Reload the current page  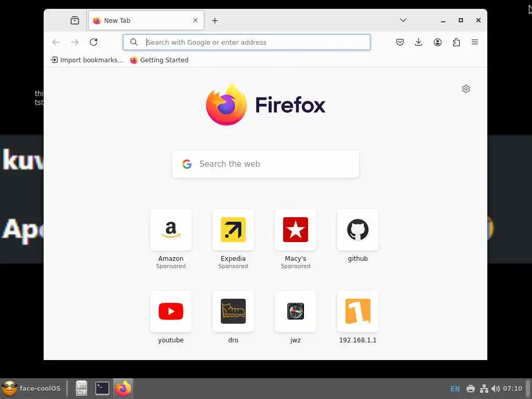pos(94,42)
